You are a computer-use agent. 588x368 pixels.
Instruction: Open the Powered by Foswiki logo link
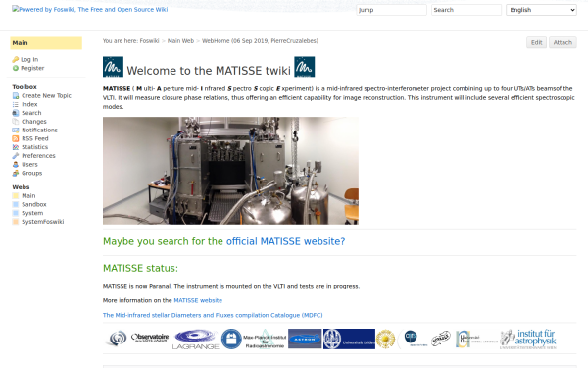click(90, 10)
